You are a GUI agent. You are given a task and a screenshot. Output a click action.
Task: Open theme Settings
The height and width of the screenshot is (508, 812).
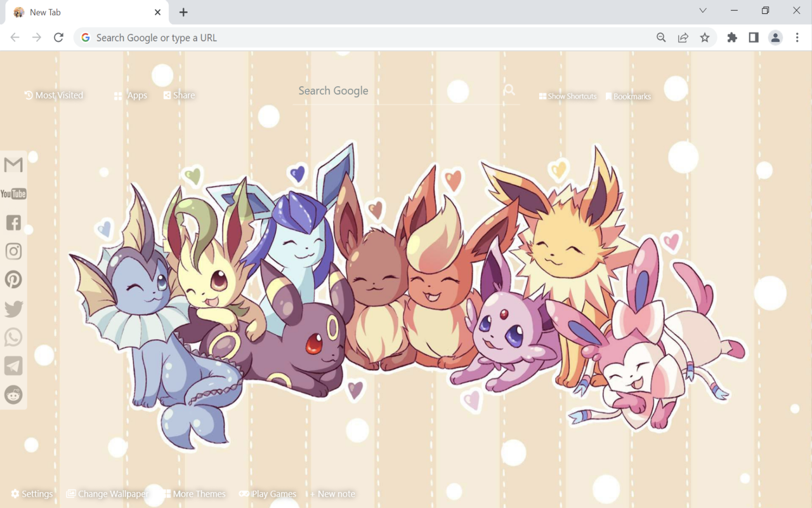[x=32, y=494]
